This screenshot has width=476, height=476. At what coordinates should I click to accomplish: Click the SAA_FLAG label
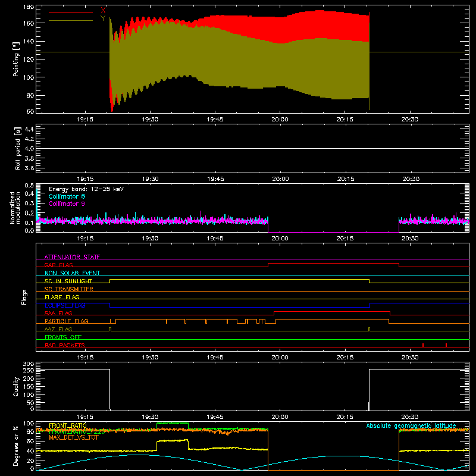point(58,313)
